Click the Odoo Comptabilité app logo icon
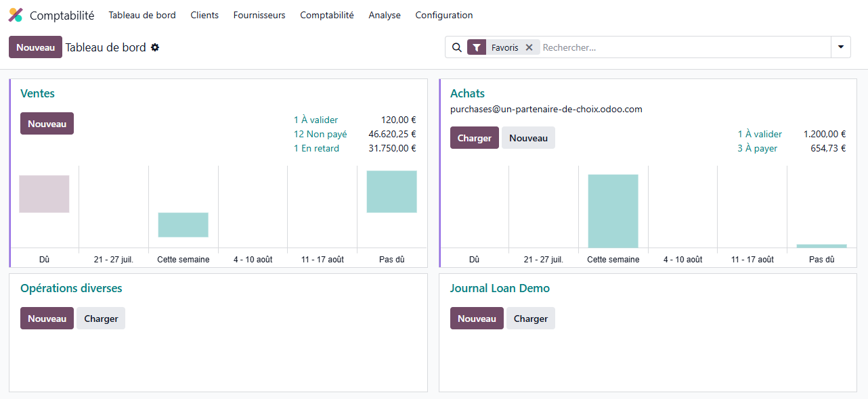Screen dimensions: 868x399 pyautogui.click(x=16, y=15)
